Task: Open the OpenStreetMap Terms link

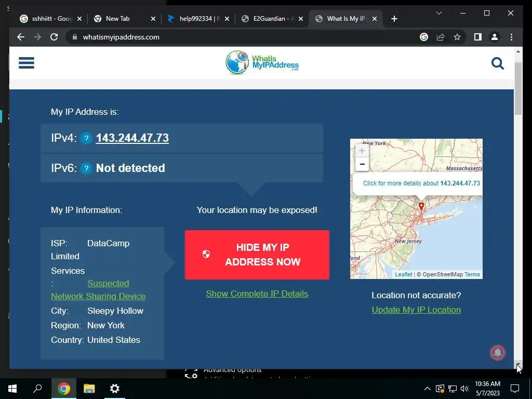Action: (472, 274)
